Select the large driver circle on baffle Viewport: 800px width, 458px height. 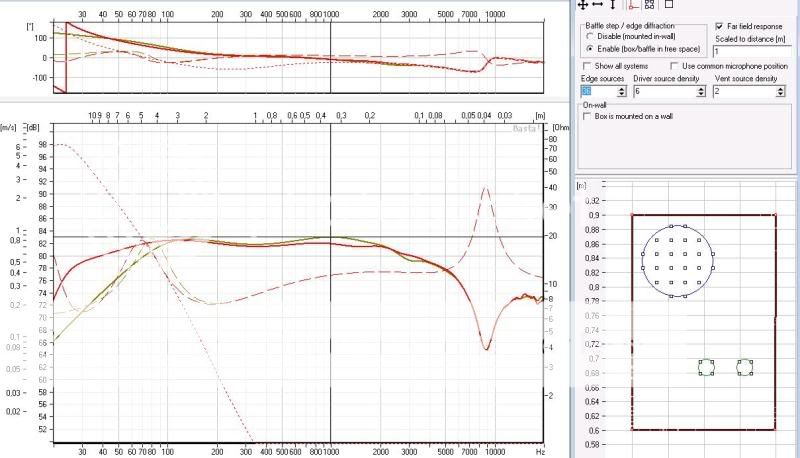[678, 261]
